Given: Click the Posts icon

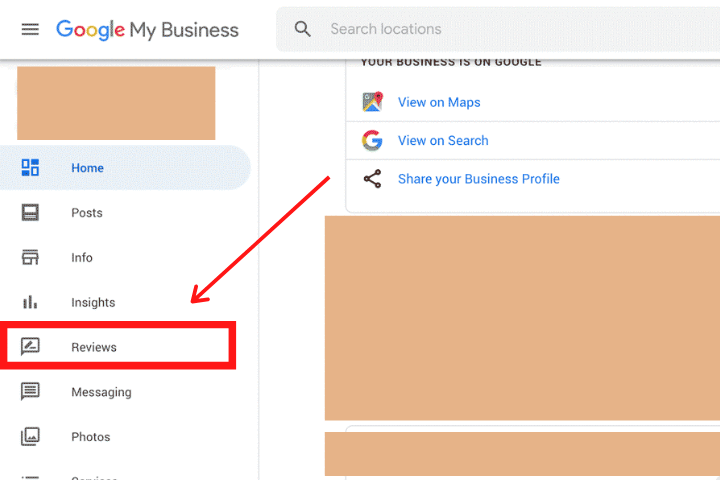Looking at the screenshot, I should [30, 213].
